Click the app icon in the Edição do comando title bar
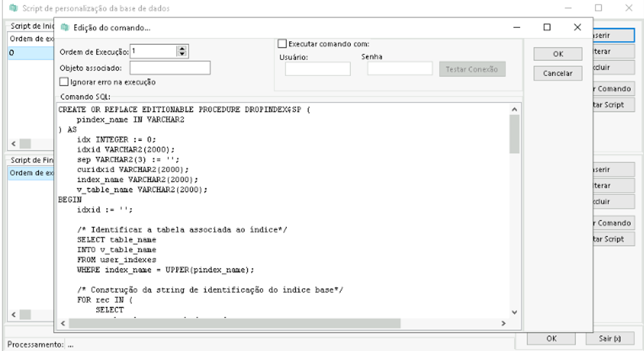The image size is (644, 351). coord(65,28)
